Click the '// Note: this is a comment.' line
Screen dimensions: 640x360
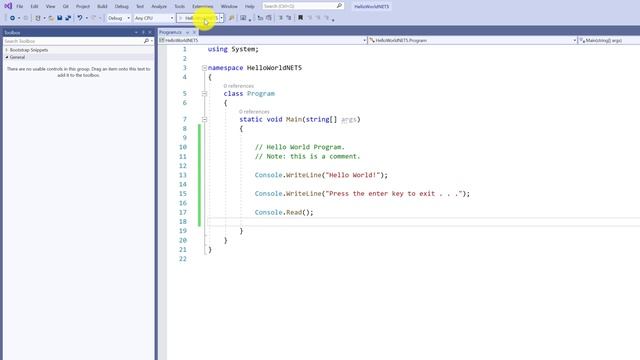coord(307,156)
